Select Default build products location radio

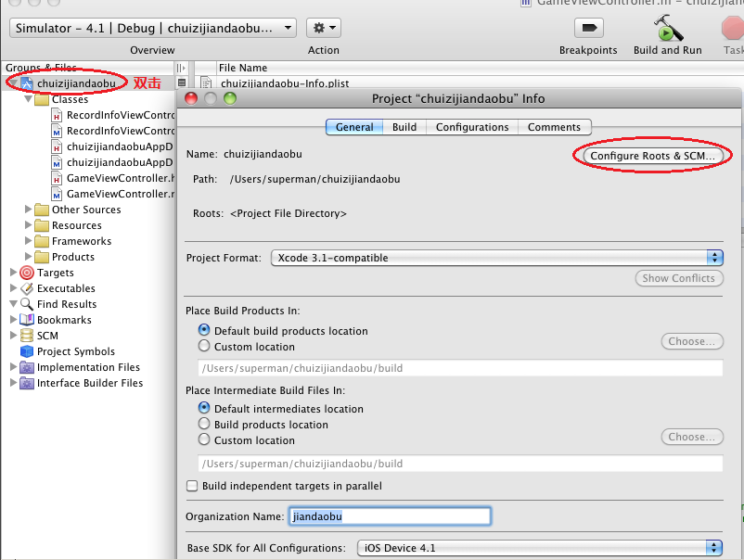204,330
